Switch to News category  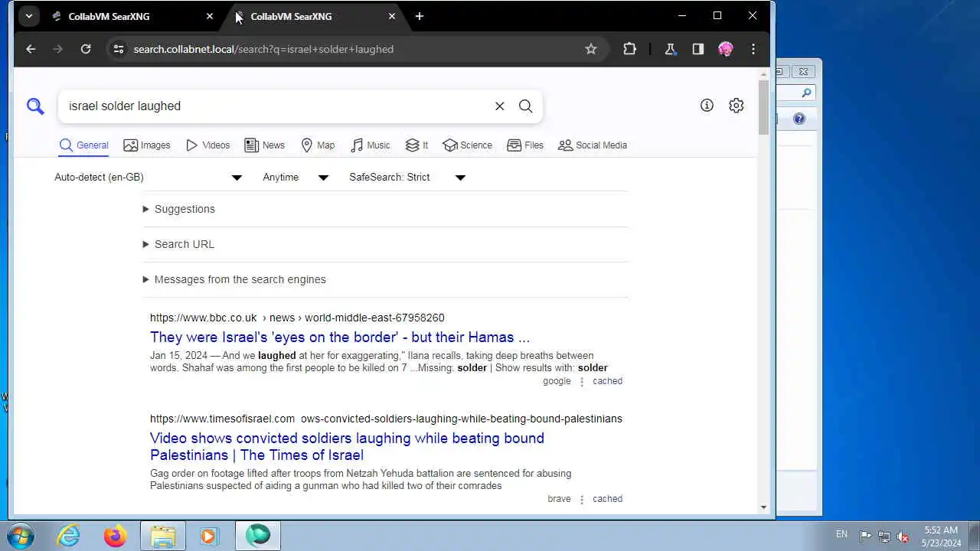pos(264,145)
